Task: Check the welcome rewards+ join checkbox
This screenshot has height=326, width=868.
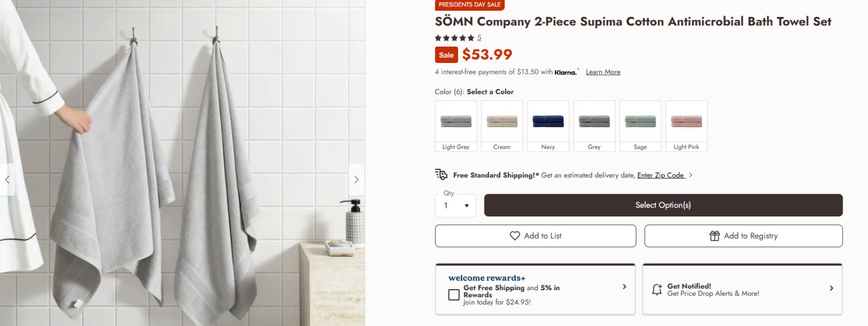Action: 454,295
